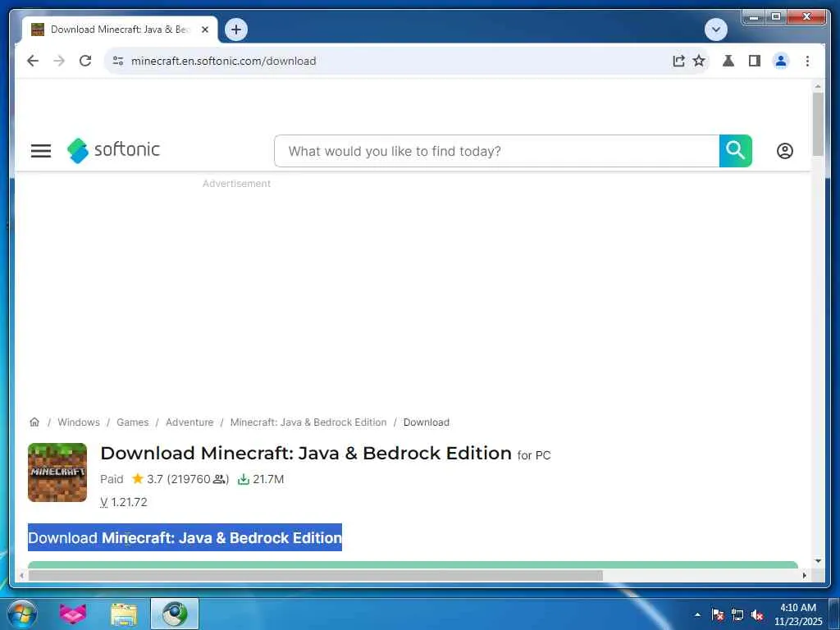This screenshot has height=630, width=840.
Task: Click the Minecraft app thumbnail
Action: (x=57, y=472)
